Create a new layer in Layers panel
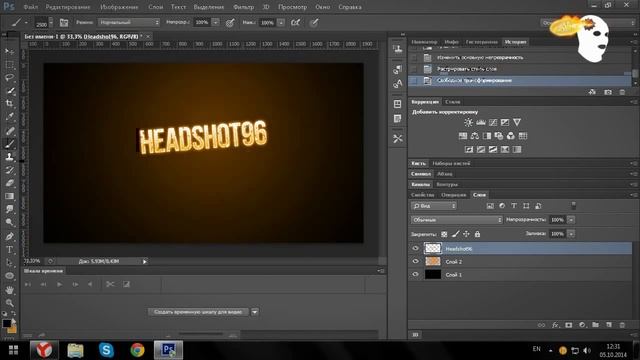 click(x=609, y=325)
